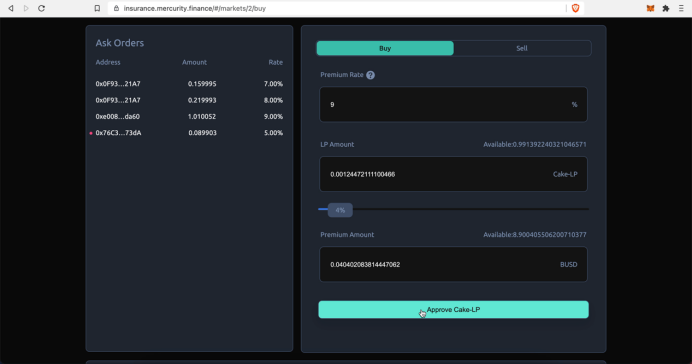The width and height of the screenshot is (692, 364).
Task: Open extensions puzzle piece icon
Action: point(666,8)
